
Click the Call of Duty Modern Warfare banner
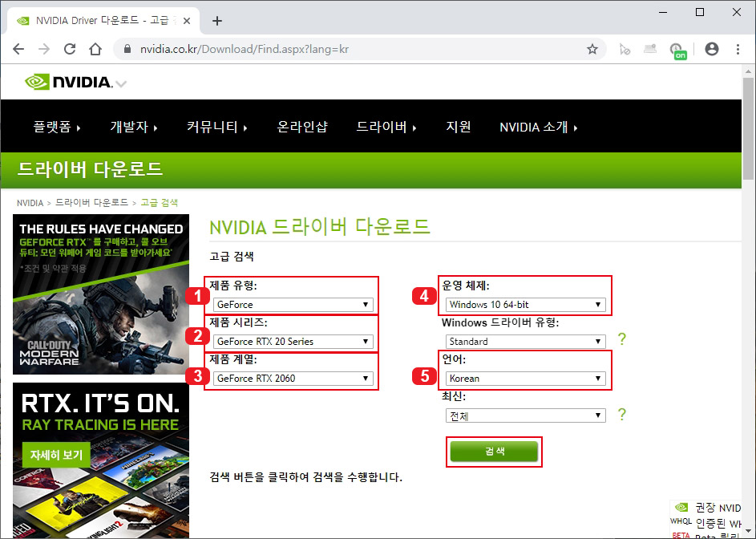[101, 294]
